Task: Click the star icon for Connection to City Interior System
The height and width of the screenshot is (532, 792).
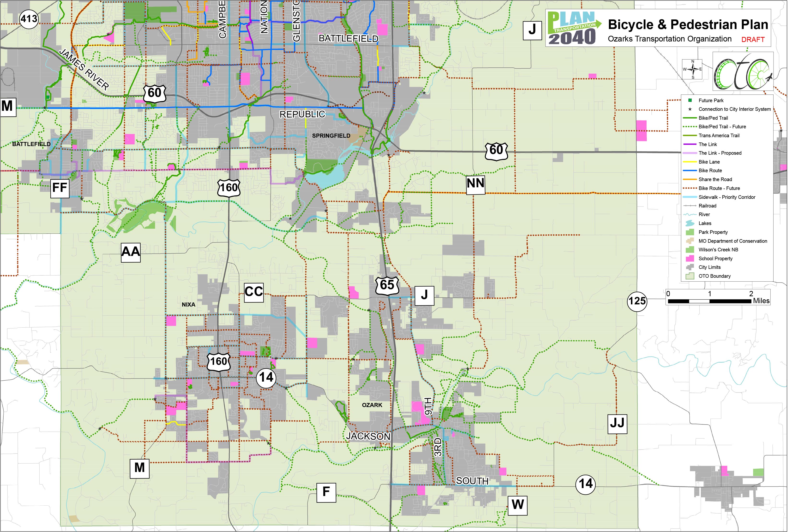Action: 690,109
